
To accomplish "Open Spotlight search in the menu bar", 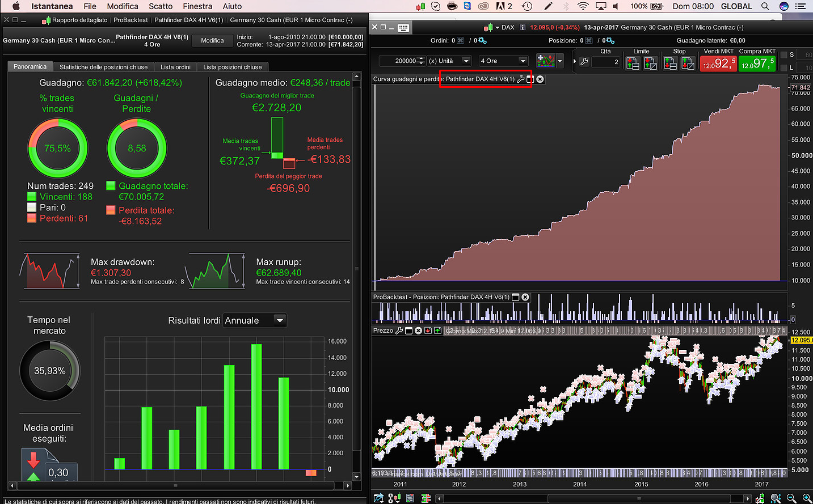I will point(765,6).
